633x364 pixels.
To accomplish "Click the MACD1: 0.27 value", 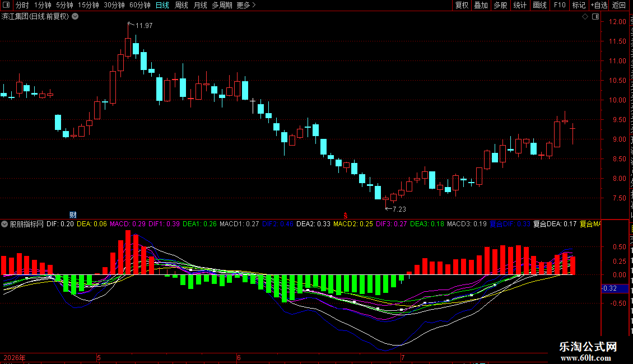I will [x=239, y=224].
